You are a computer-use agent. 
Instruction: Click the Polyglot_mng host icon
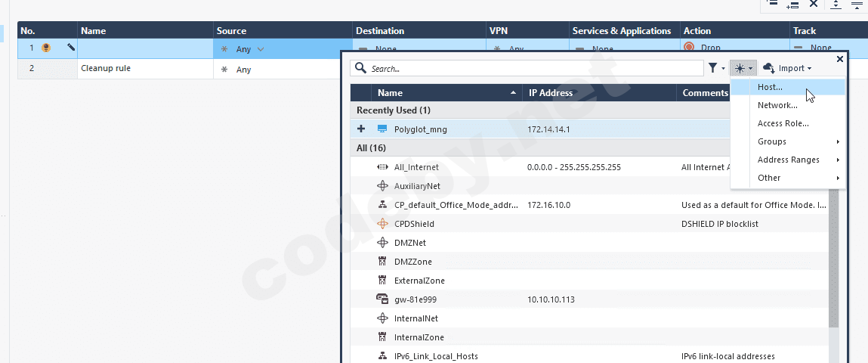(382, 129)
